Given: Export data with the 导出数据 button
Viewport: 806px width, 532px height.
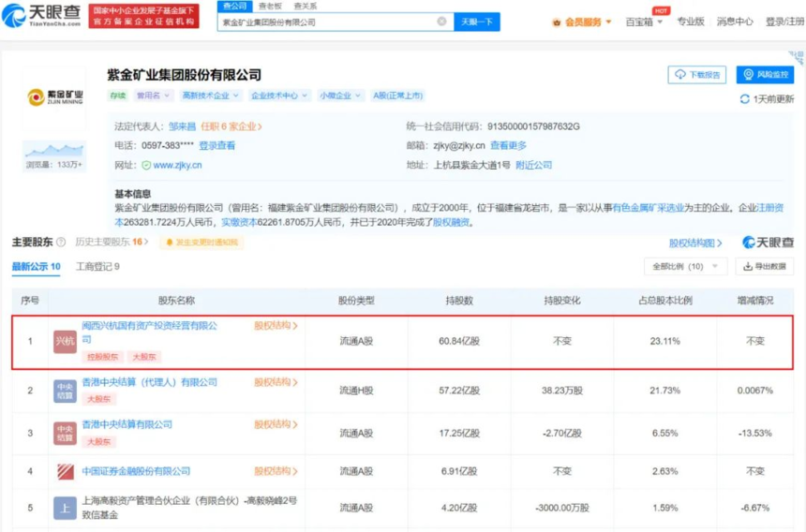Looking at the screenshot, I should coord(763,267).
